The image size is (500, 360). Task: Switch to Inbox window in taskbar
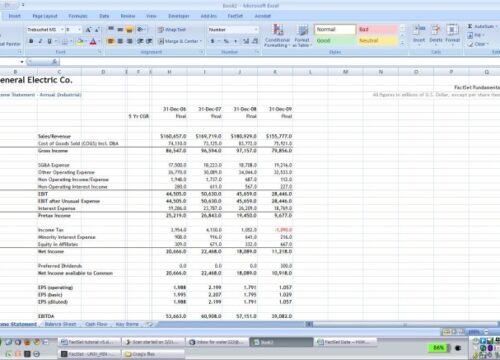[x=218, y=342]
